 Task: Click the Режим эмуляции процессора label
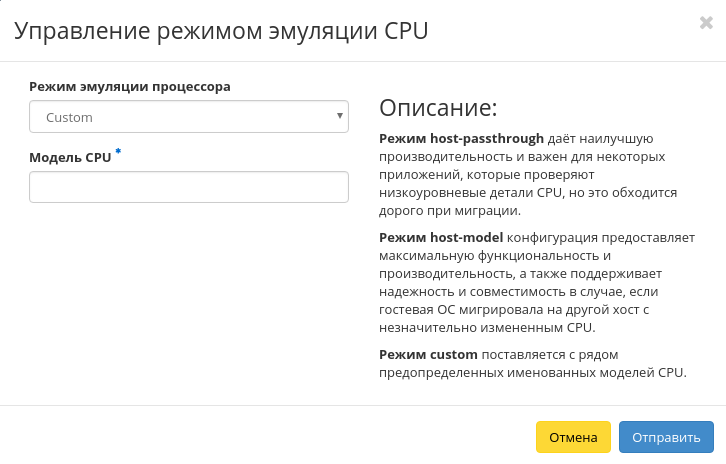130,87
